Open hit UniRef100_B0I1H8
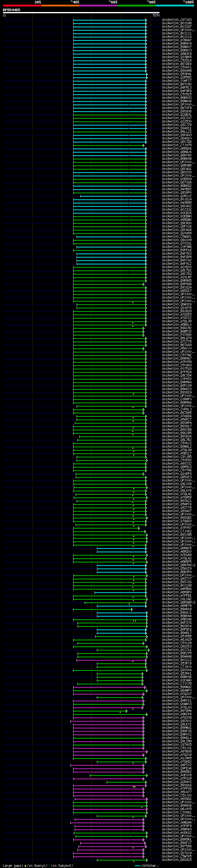Image resolution: width=197 pixels, height=868 pixels. point(177,23)
